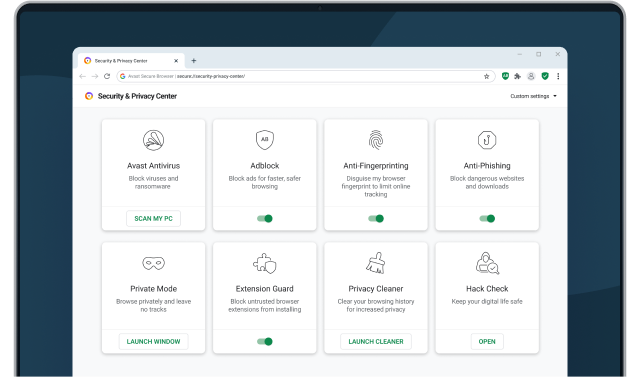Click the Extension Guard title text

(x=264, y=289)
